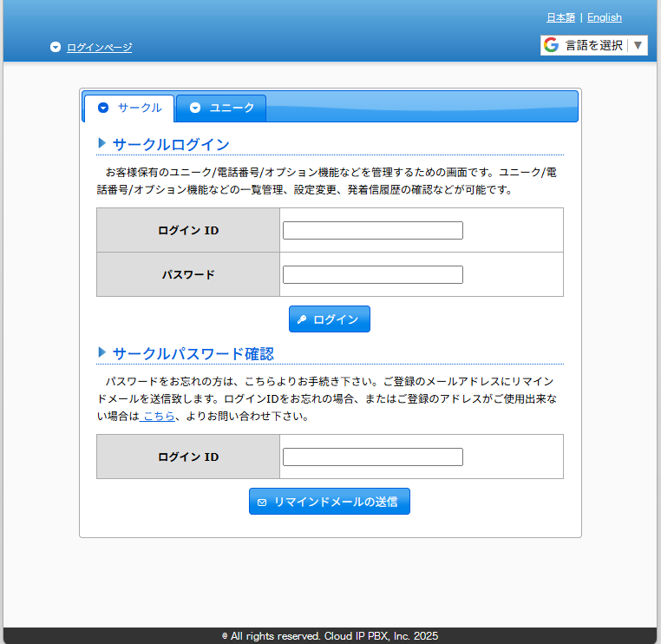Follow the こちら inquiry link
Viewport: 661px width, 644px height.
coord(158,416)
